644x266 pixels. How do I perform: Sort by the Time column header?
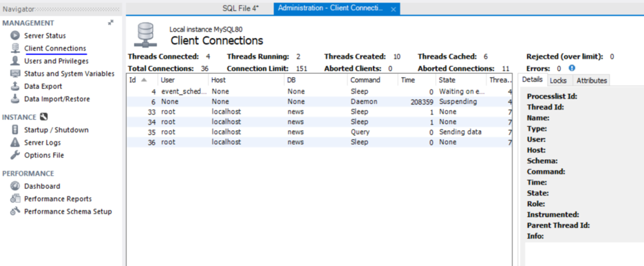[x=416, y=80]
